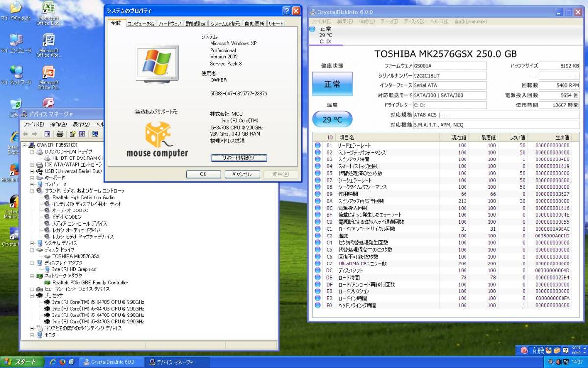Collapse the プロセッサ node
The width and height of the screenshot is (588, 368).
(x=32, y=296)
